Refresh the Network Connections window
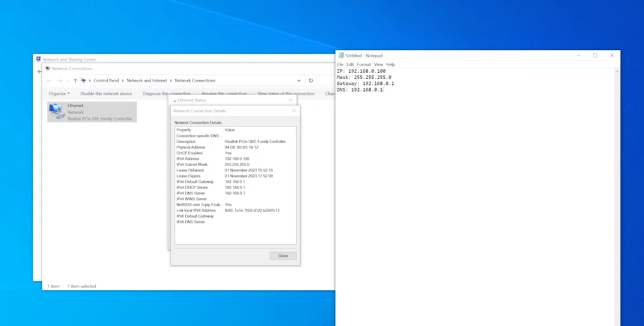 (311, 81)
